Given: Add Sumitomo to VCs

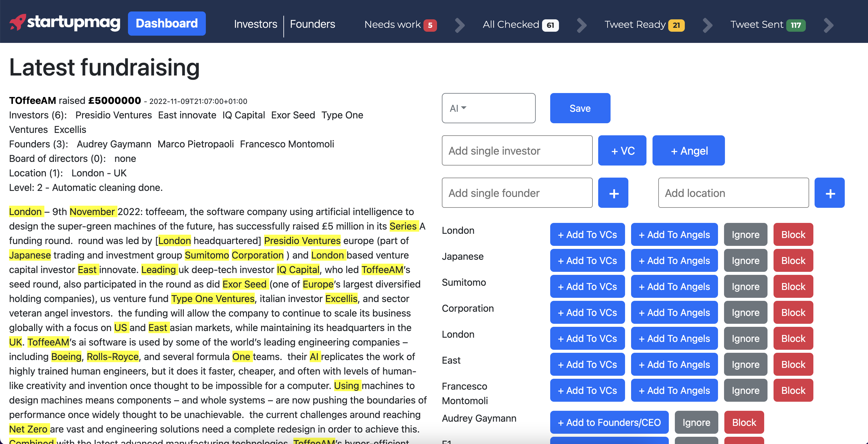Looking at the screenshot, I should [587, 287].
